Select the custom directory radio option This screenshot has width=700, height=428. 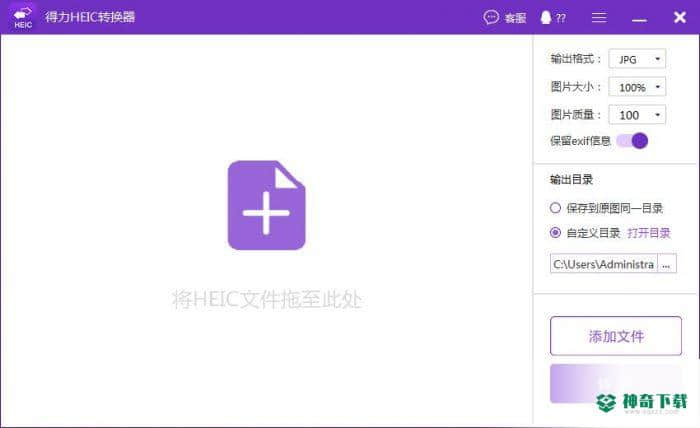pos(555,233)
